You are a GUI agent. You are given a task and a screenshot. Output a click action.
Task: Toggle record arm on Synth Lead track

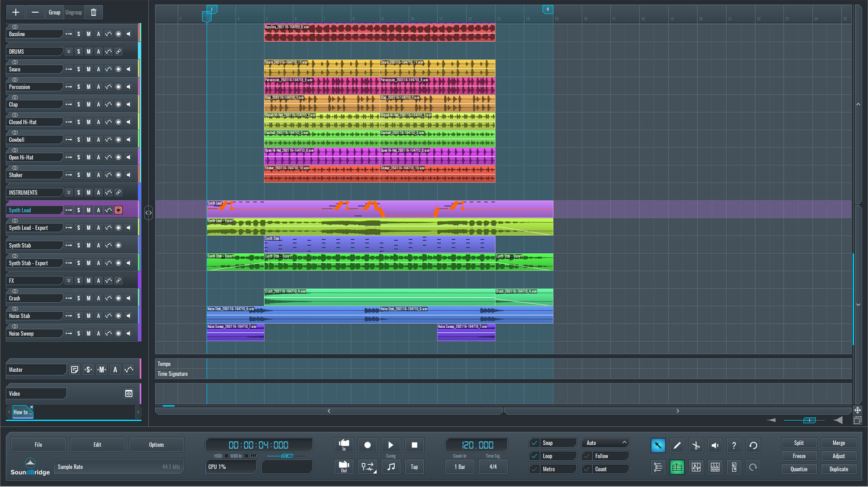119,210
